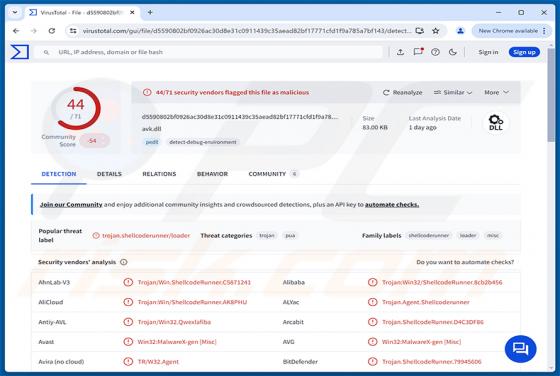The height and width of the screenshot is (376, 560).
Task: Click the alert icon in AliCloud row
Action: [x=128, y=302]
